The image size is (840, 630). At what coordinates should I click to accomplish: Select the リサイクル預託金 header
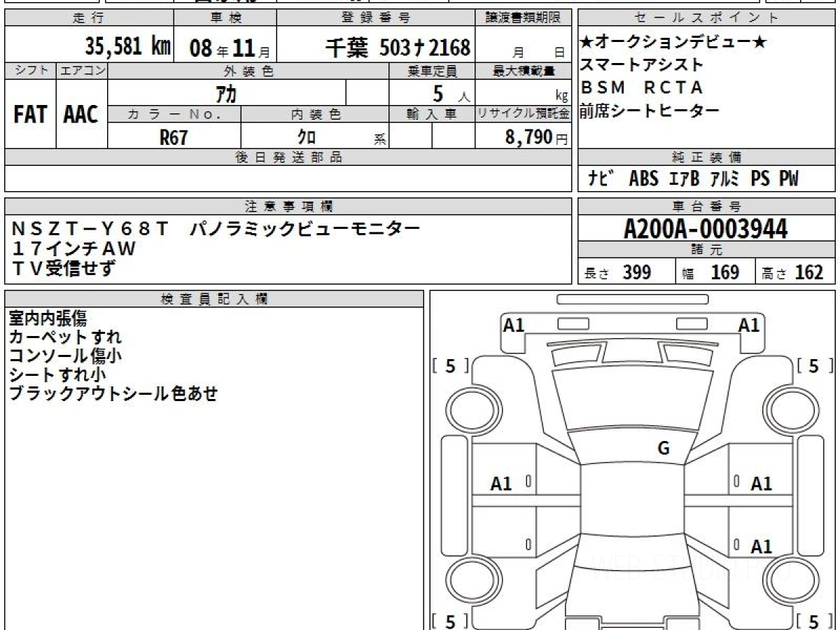pos(524,114)
